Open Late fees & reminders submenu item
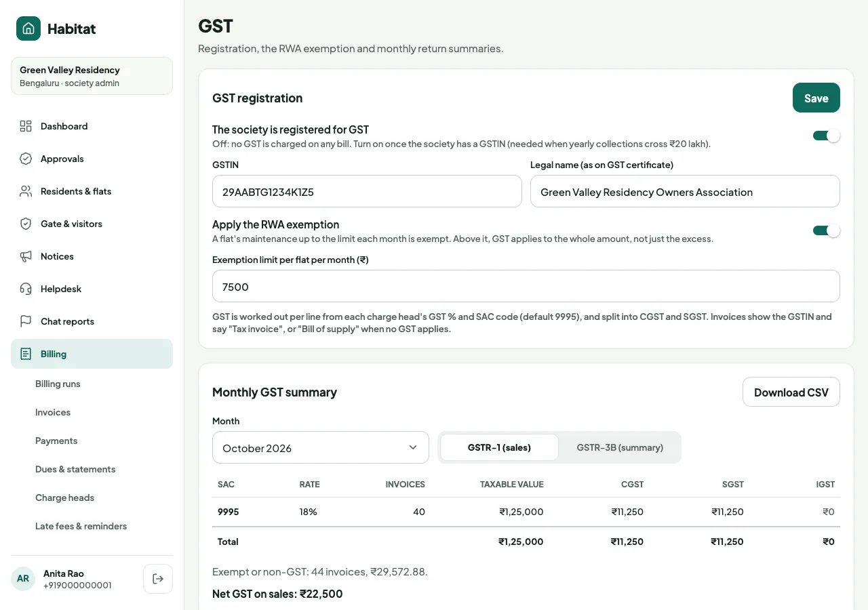868x610 pixels. click(81, 526)
